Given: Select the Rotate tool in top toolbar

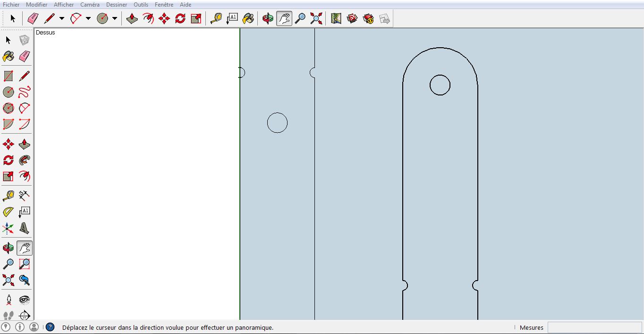Looking at the screenshot, I should (180, 19).
